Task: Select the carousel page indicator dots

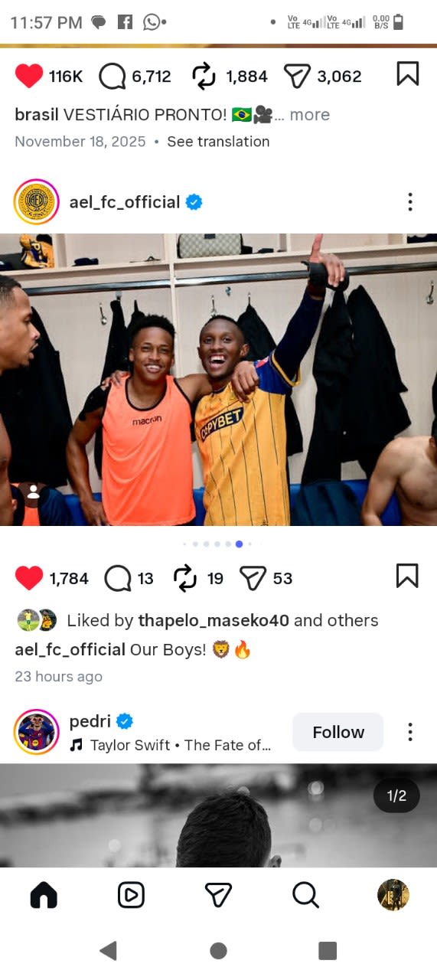Action: tap(218, 544)
